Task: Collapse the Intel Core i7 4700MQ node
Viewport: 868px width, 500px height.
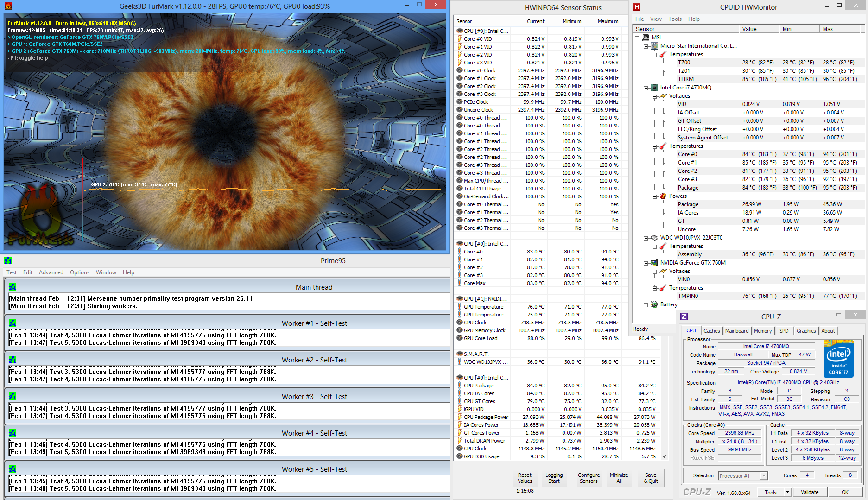Action: (646, 88)
